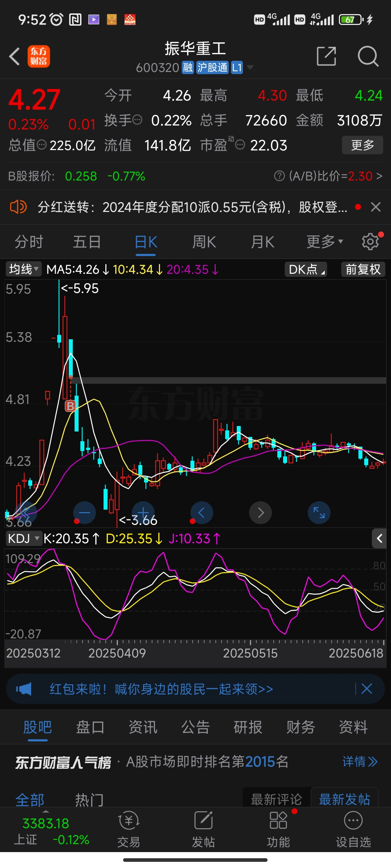Collapse indicator side panel arrow
This screenshot has height=868, width=391.
(379, 539)
